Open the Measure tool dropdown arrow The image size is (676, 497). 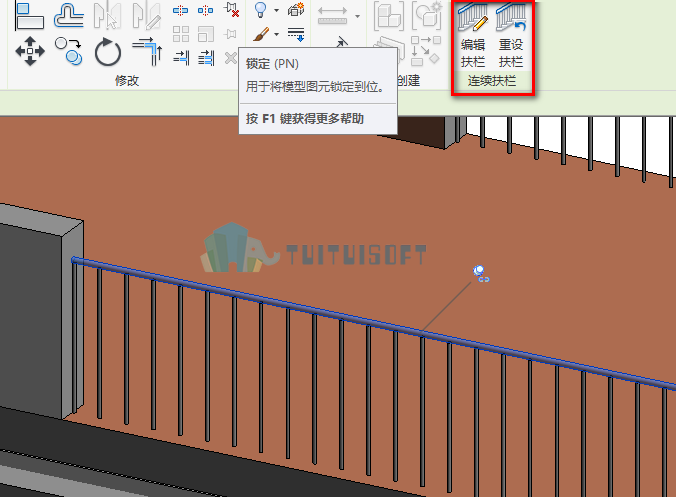(x=357, y=16)
